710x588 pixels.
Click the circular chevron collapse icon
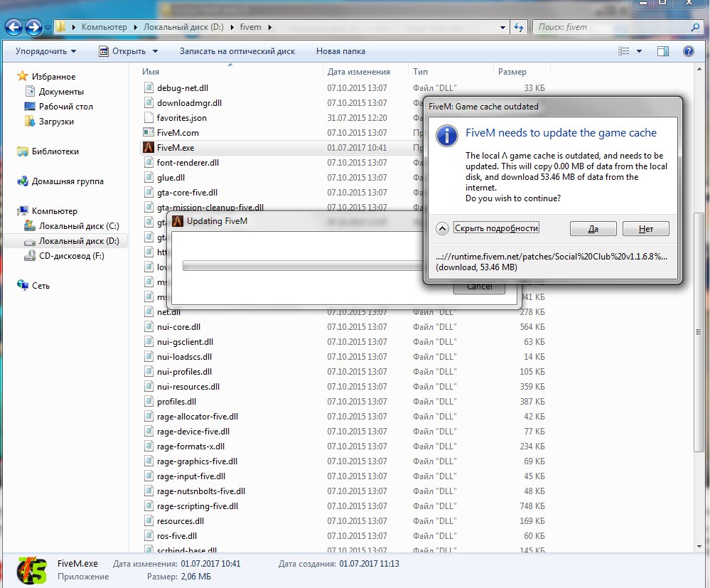pyautogui.click(x=442, y=228)
